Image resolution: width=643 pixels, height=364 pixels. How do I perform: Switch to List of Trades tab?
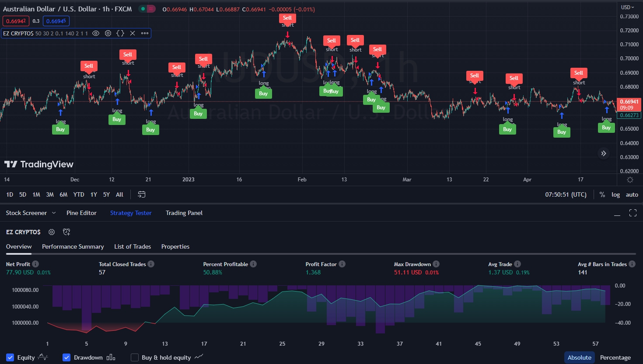[x=133, y=246]
